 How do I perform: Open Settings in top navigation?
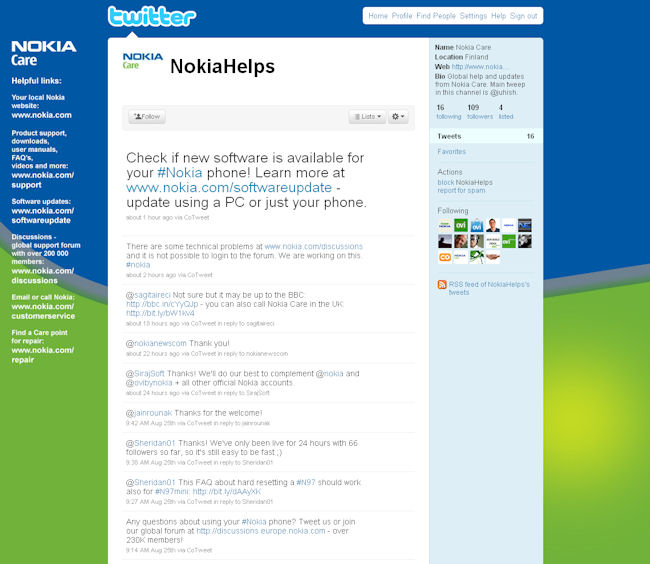473,16
